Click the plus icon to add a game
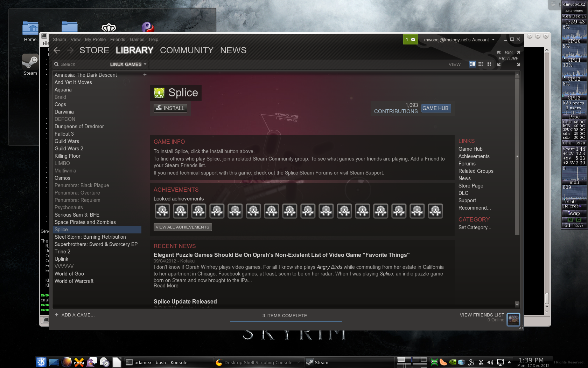This screenshot has height=368, width=588. pos(57,315)
